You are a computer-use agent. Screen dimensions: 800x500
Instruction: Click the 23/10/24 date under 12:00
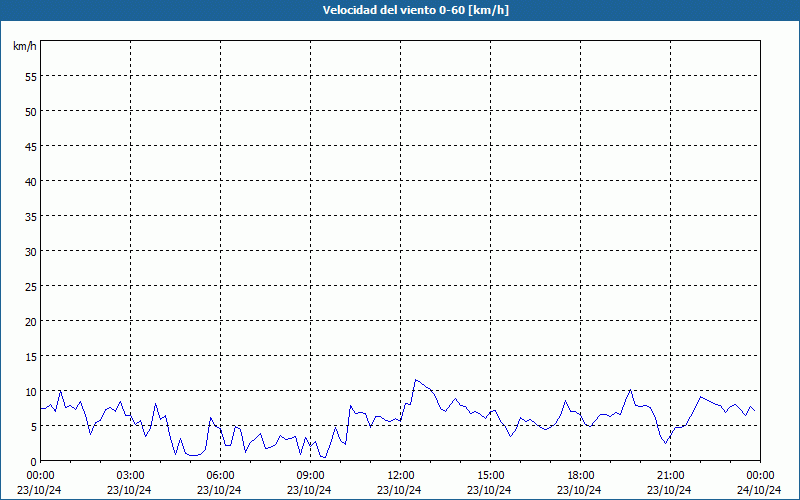tap(399, 490)
